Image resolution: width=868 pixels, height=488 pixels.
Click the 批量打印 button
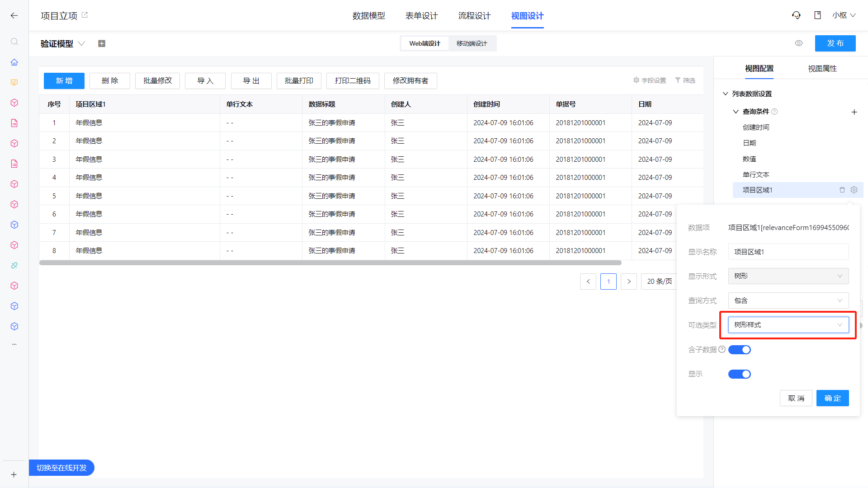pos(299,81)
